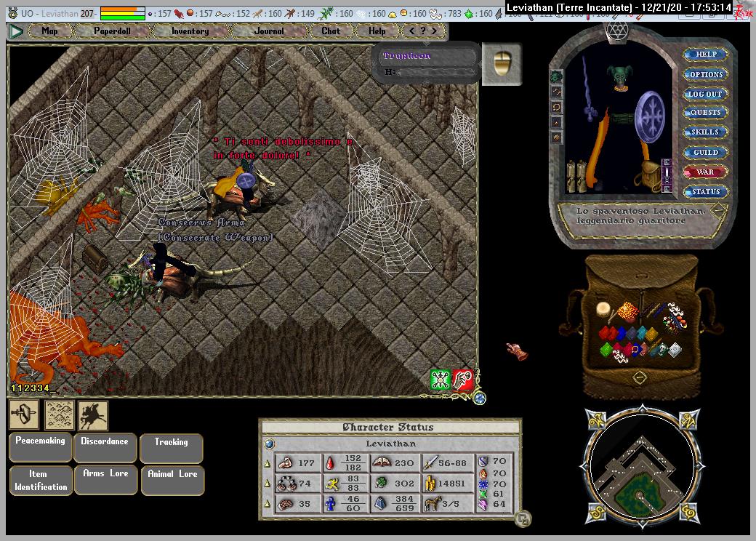Click the round shield on the paperdoll figure
756x541 pixels.
[x=649, y=117]
